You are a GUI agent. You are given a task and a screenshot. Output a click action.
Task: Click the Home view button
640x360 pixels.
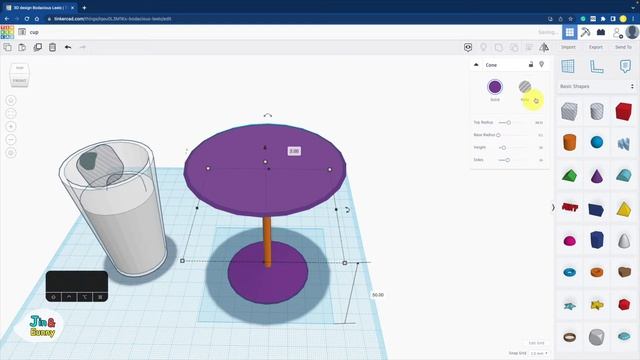click(x=11, y=100)
